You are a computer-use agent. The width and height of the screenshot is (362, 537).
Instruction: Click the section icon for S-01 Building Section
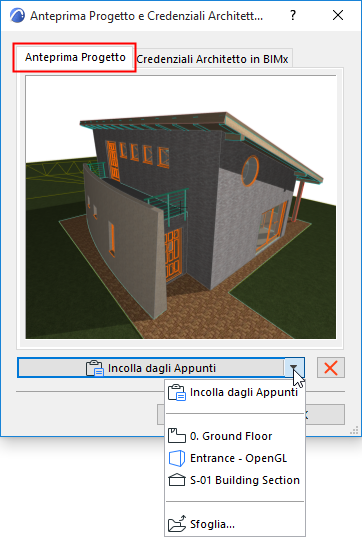coord(177,480)
